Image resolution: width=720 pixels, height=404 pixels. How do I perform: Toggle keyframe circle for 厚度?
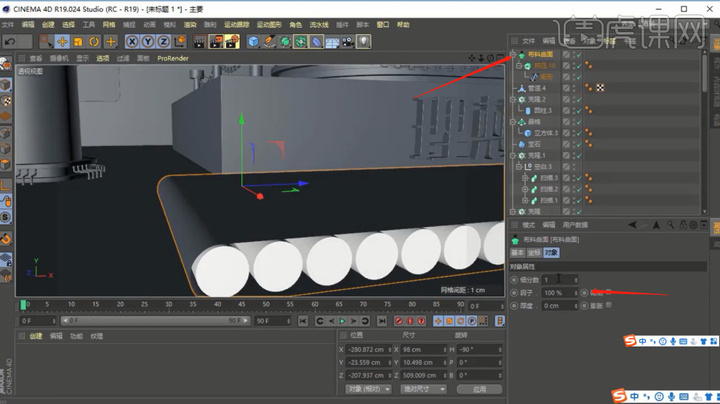tap(514, 306)
